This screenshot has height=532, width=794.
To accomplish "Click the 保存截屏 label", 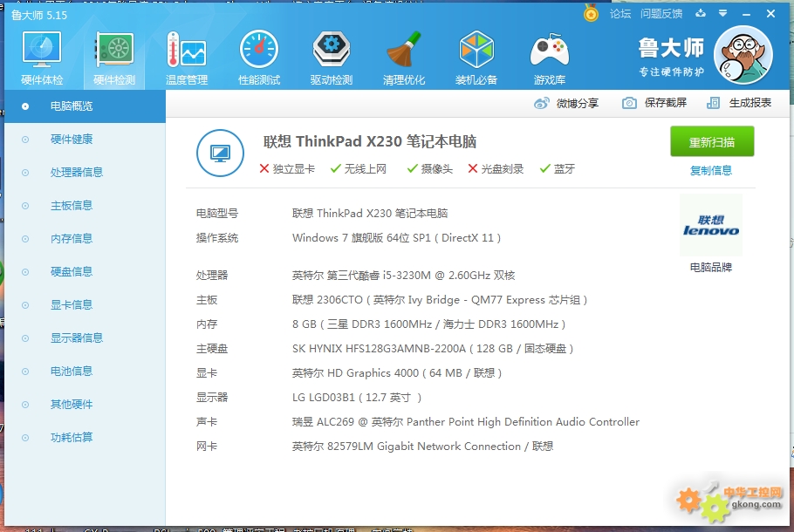I will coord(666,103).
